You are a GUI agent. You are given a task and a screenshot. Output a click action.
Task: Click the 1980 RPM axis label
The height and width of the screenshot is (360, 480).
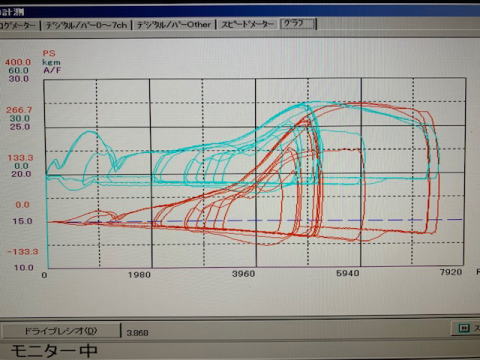[139, 275]
